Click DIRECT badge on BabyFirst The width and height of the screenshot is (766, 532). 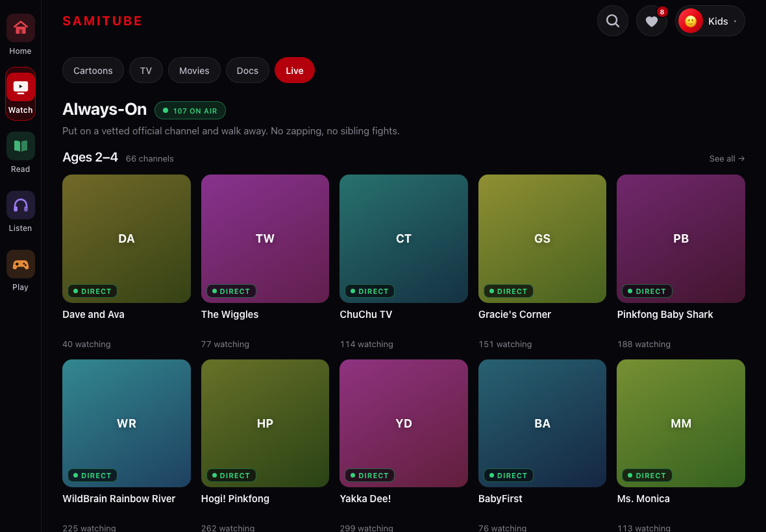[508, 476]
